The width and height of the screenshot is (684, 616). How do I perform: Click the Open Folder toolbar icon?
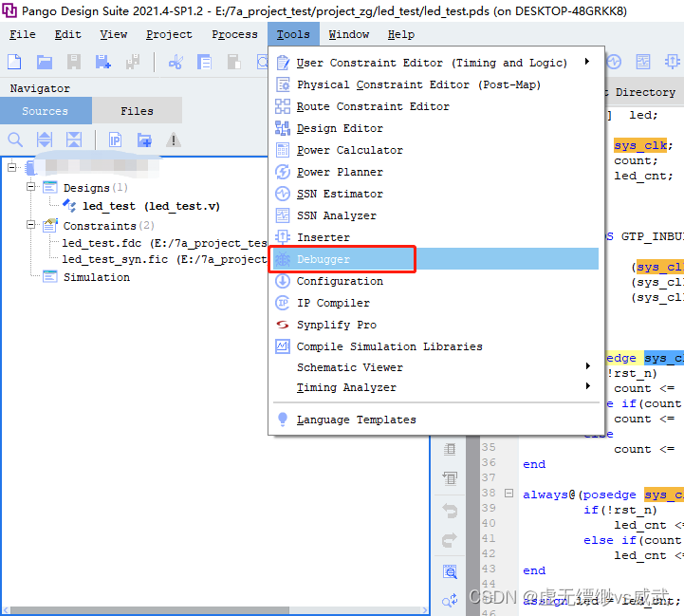pos(44,62)
